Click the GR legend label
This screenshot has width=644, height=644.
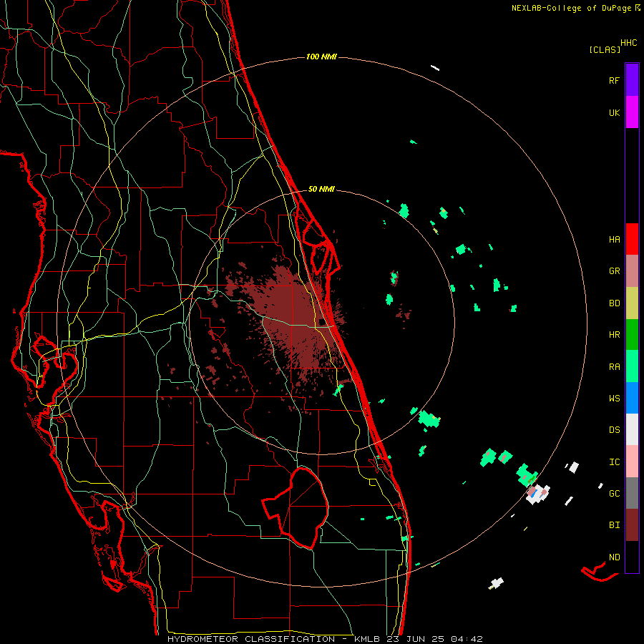615,271
